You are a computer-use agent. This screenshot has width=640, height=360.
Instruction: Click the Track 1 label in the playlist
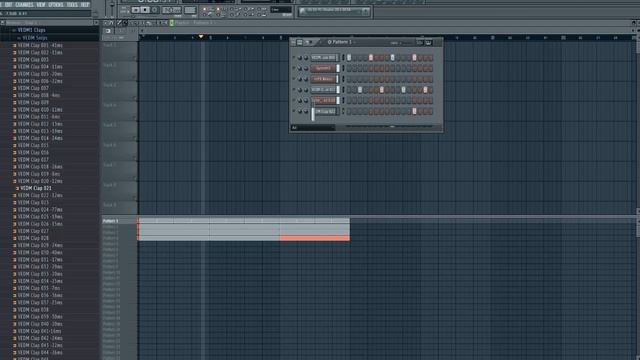tap(109, 45)
